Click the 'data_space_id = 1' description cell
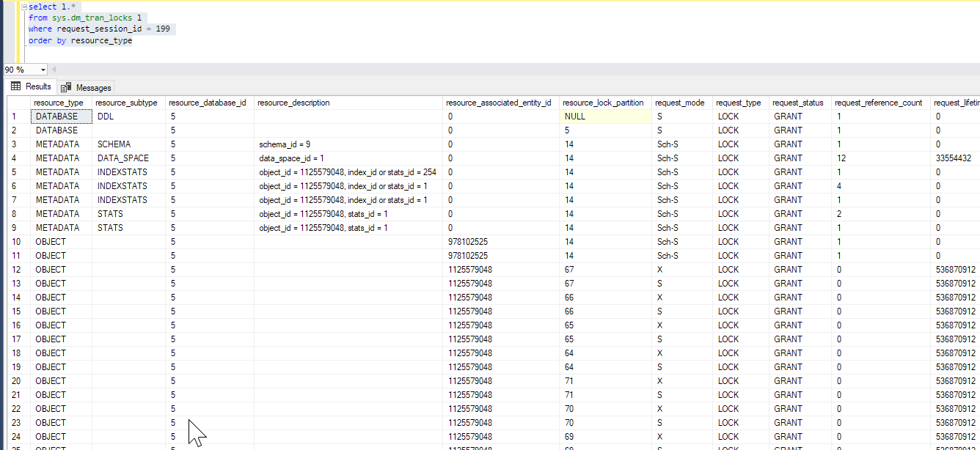The image size is (980, 450). click(348, 158)
